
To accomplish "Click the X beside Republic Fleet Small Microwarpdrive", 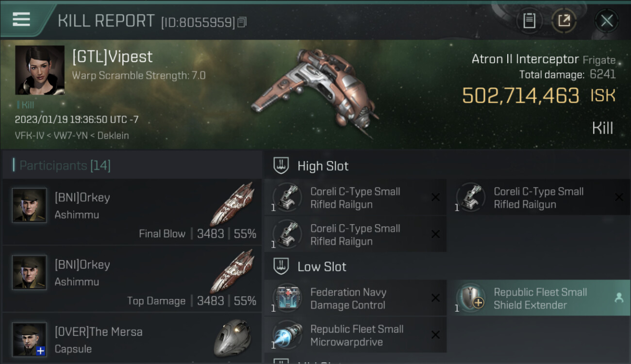I will pos(435,335).
